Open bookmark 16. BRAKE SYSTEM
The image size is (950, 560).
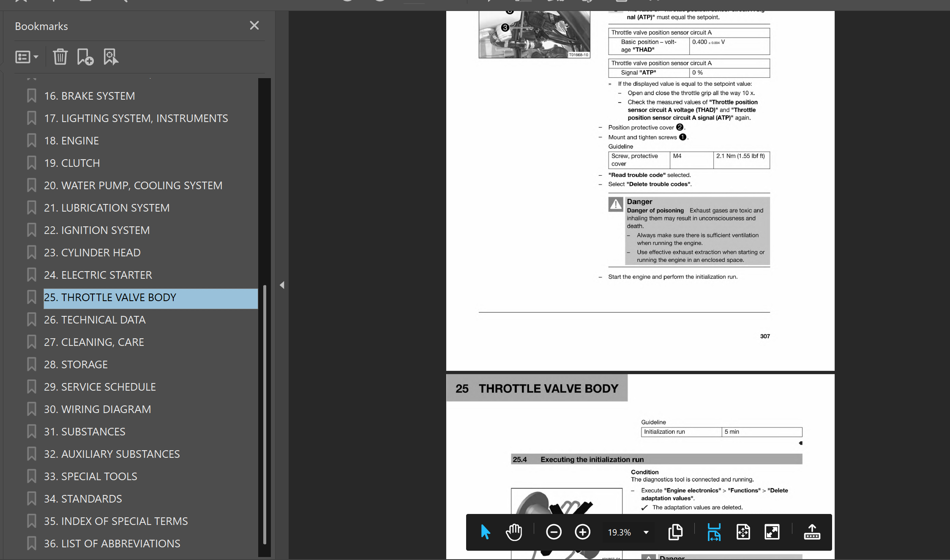click(90, 96)
